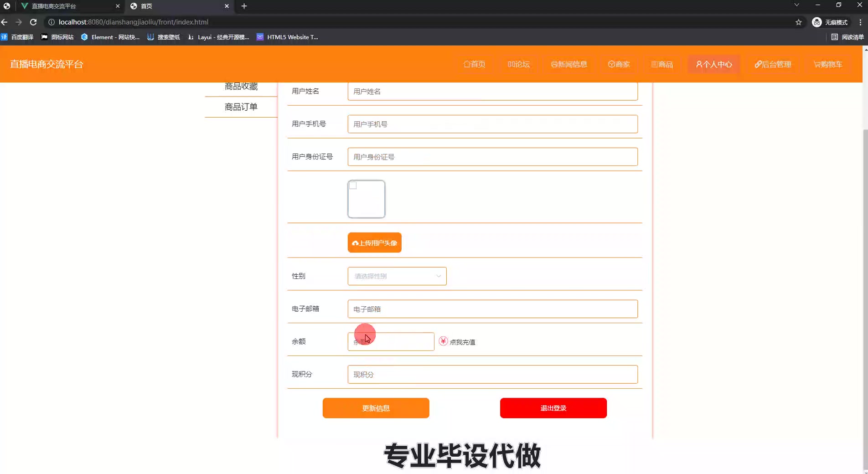
Task: Open 后台管理 in the navigation bar
Action: tap(773, 64)
